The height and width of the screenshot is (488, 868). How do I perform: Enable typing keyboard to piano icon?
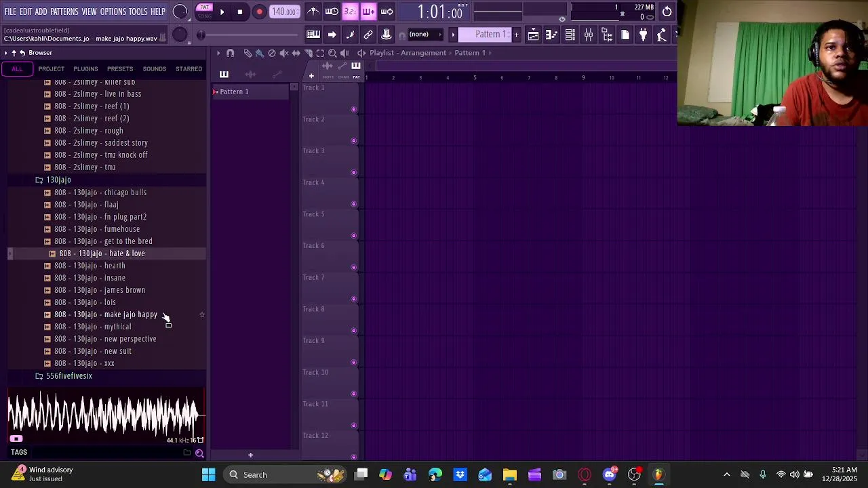[313, 35]
